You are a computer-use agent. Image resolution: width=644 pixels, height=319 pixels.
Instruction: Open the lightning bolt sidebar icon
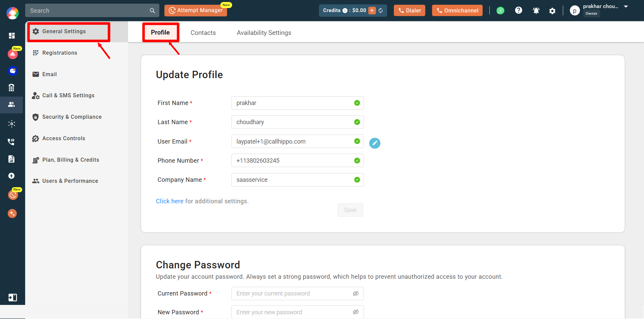[11, 176]
